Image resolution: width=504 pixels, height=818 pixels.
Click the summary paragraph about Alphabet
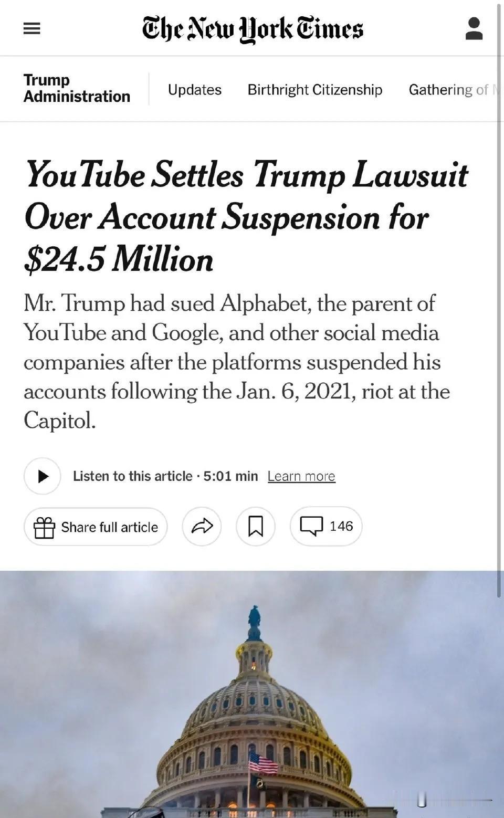coord(236,362)
